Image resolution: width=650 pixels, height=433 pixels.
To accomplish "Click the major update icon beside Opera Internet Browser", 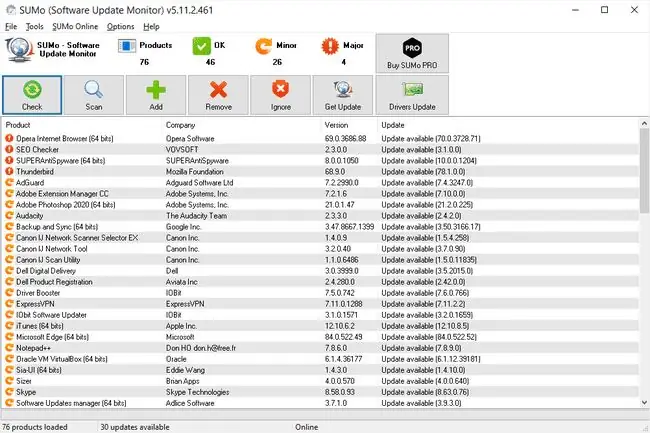I will 9,138.
